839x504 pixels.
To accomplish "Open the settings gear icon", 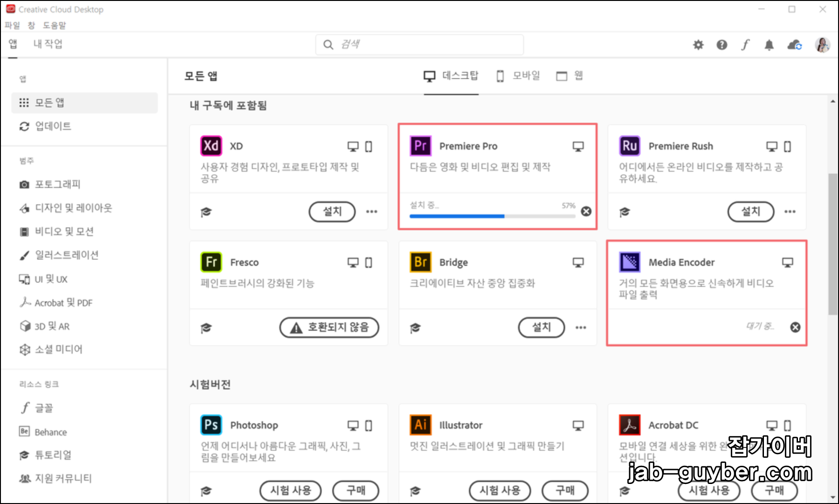I will 698,45.
